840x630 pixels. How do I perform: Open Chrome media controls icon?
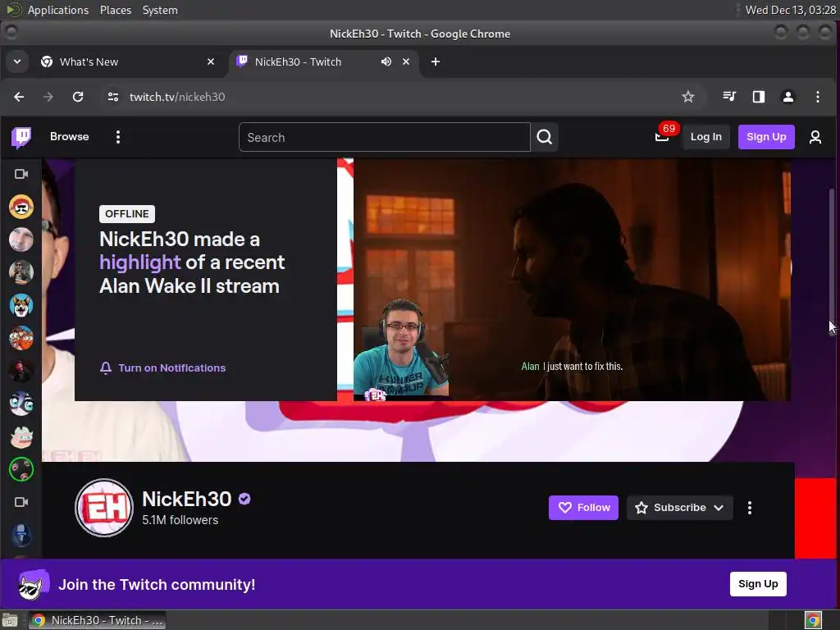click(x=729, y=97)
